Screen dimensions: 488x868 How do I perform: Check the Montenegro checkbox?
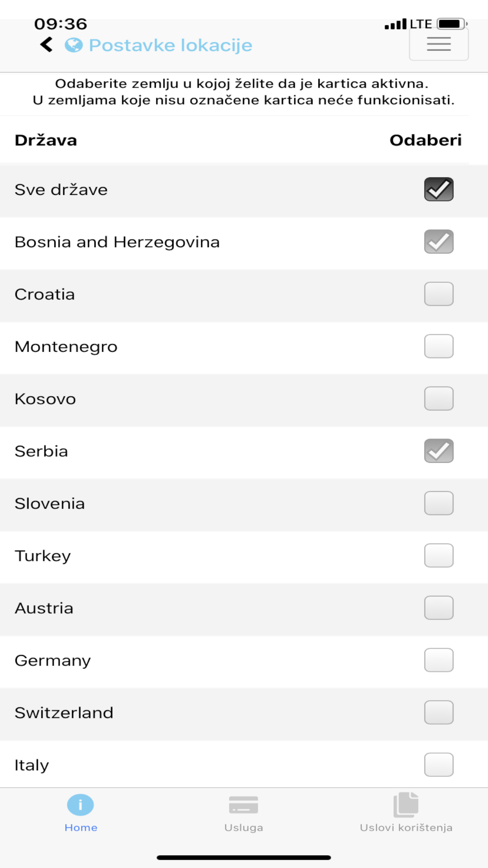(438, 346)
